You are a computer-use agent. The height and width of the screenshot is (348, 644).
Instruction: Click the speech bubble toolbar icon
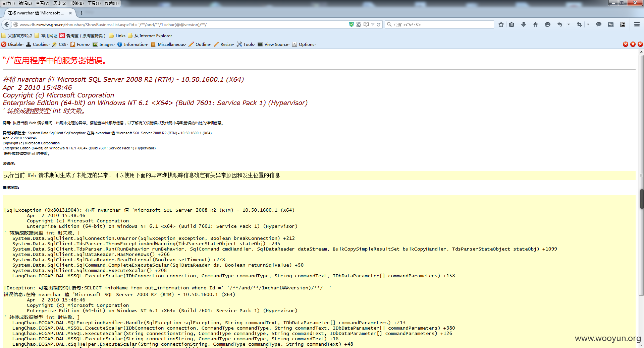[x=599, y=24]
